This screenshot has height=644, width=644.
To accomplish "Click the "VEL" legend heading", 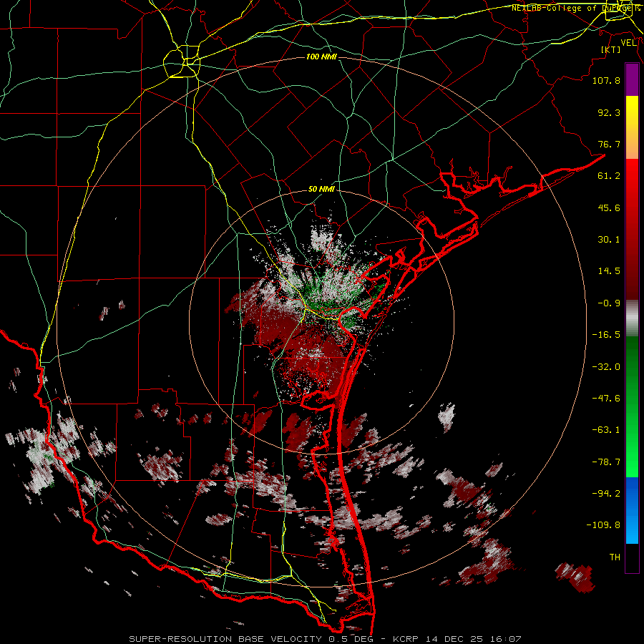I will coord(628,43).
